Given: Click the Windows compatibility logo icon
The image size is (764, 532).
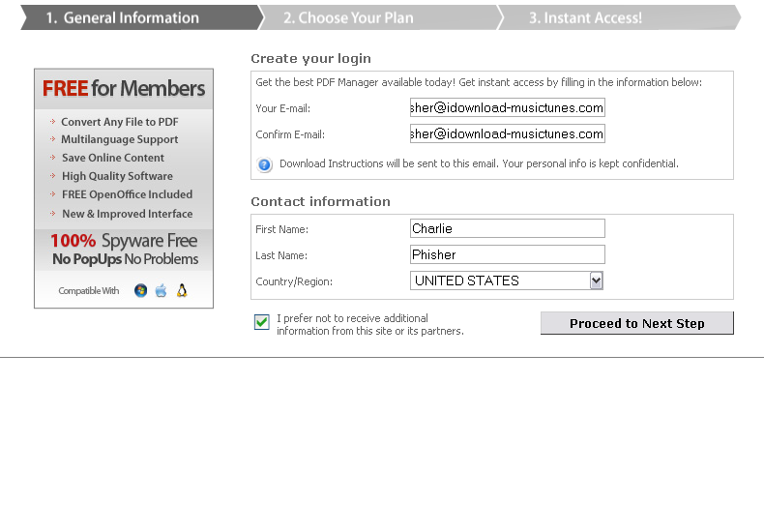Looking at the screenshot, I should 141,291.
